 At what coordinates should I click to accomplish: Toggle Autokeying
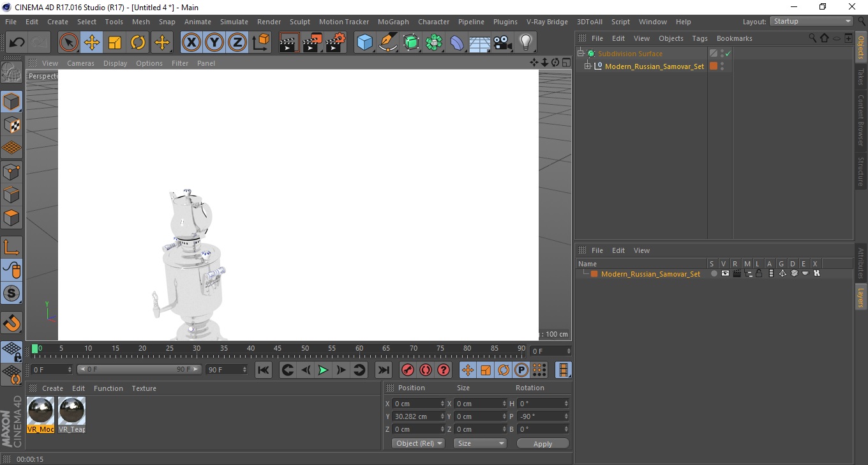pos(426,370)
